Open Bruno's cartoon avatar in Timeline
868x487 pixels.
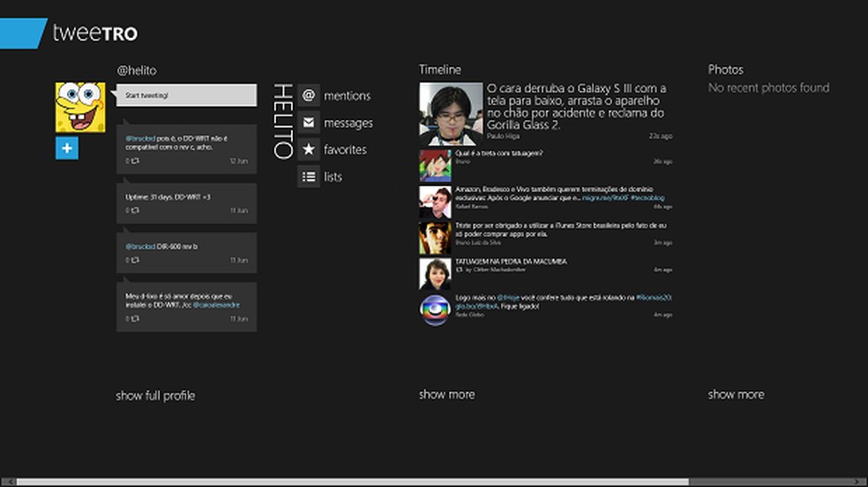point(435,166)
